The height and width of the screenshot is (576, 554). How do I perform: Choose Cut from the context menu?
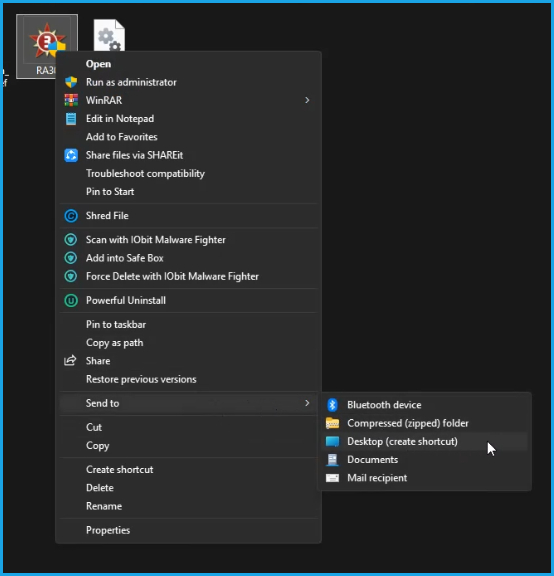click(188, 427)
